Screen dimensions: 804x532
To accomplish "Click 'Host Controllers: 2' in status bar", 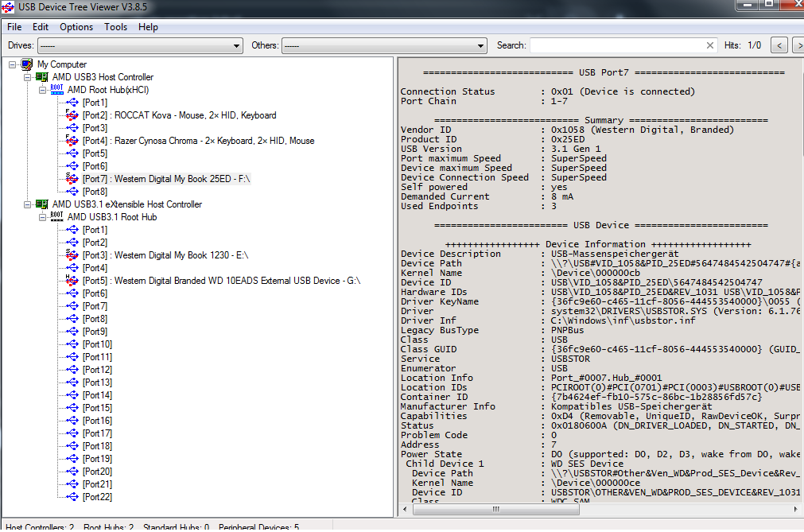I will 40,527.
